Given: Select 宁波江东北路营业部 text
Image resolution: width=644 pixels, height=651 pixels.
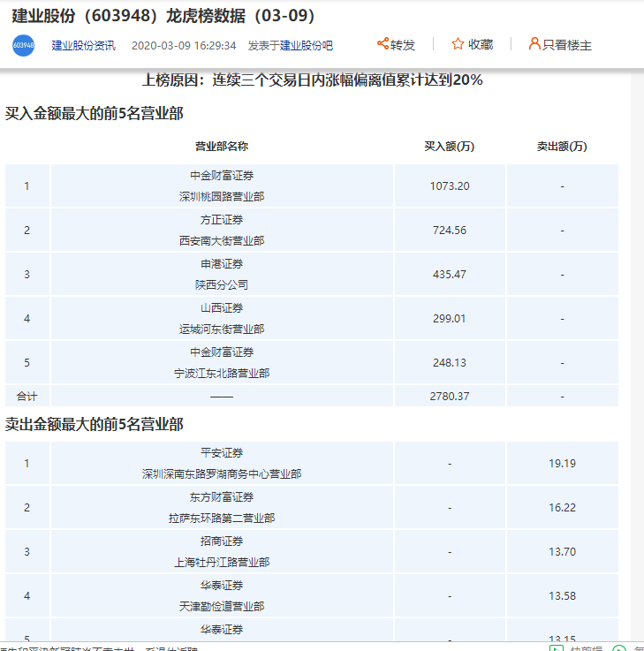Looking at the screenshot, I should pyautogui.click(x=222, y=374).
